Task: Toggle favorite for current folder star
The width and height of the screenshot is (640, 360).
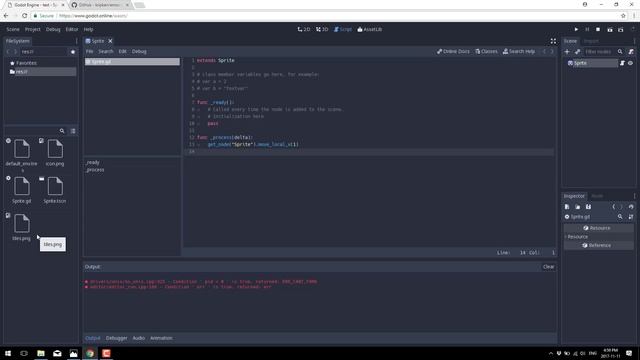Action: [x=73, y=52]
